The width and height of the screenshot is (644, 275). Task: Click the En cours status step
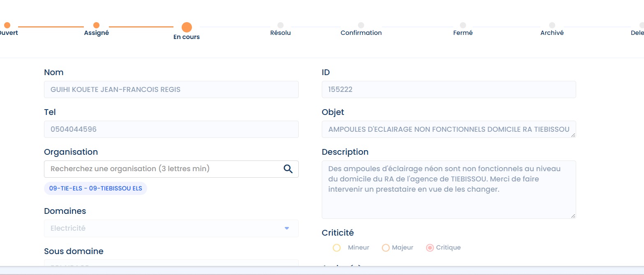tap(187, 27)
